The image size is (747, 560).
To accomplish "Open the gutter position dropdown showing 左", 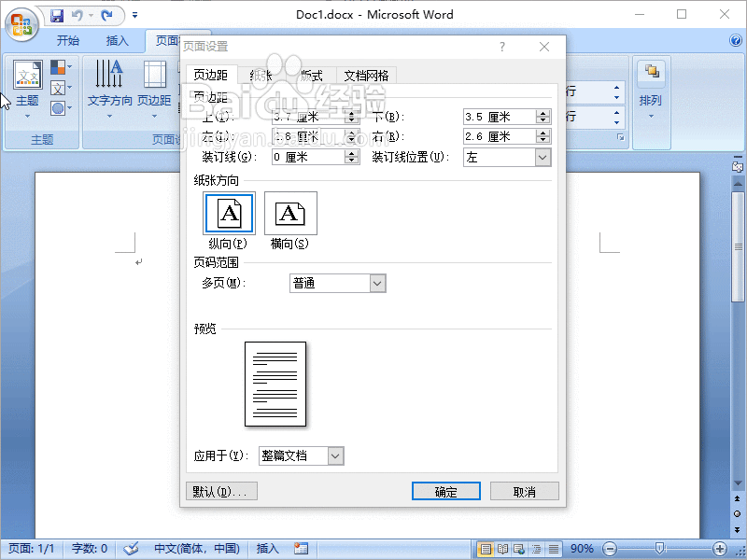I will (545, 157).
